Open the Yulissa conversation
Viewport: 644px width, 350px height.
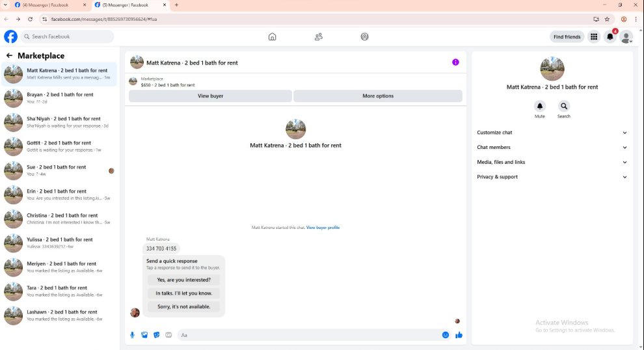point(59,243)
